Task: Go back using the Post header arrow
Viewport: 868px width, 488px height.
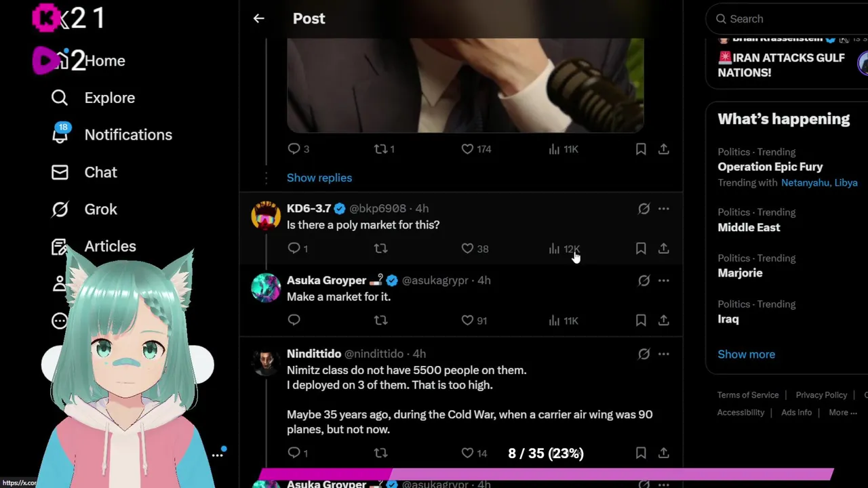Action: [258, 19]
